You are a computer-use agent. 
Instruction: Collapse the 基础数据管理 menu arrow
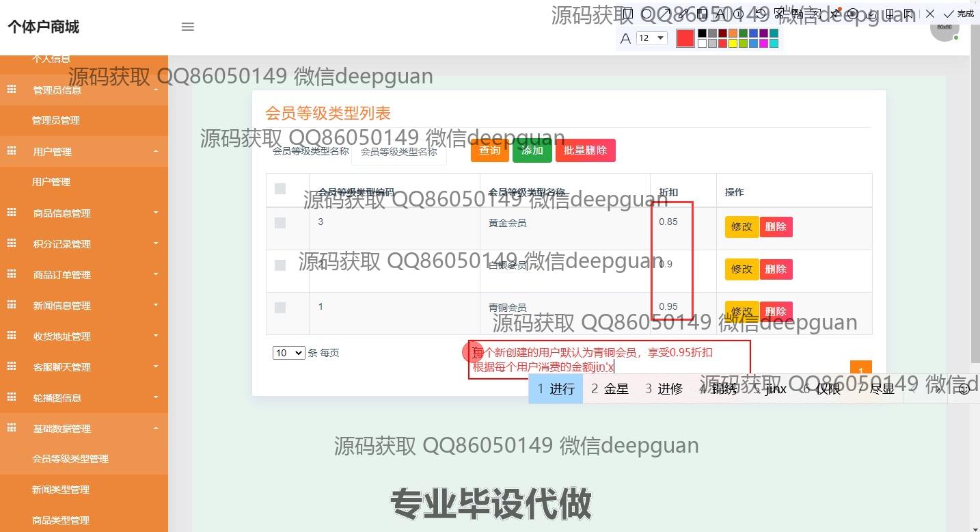156,428
